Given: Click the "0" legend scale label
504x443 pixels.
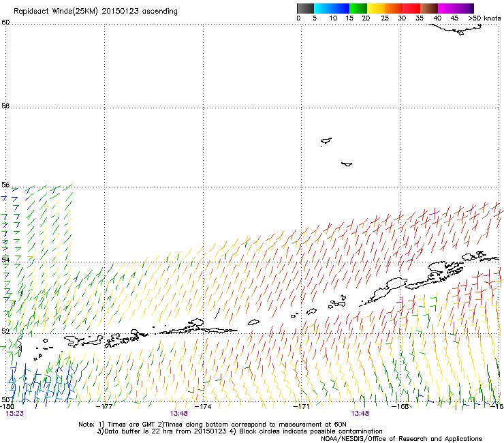Looking at the screenshot, I should click(298, 18).
